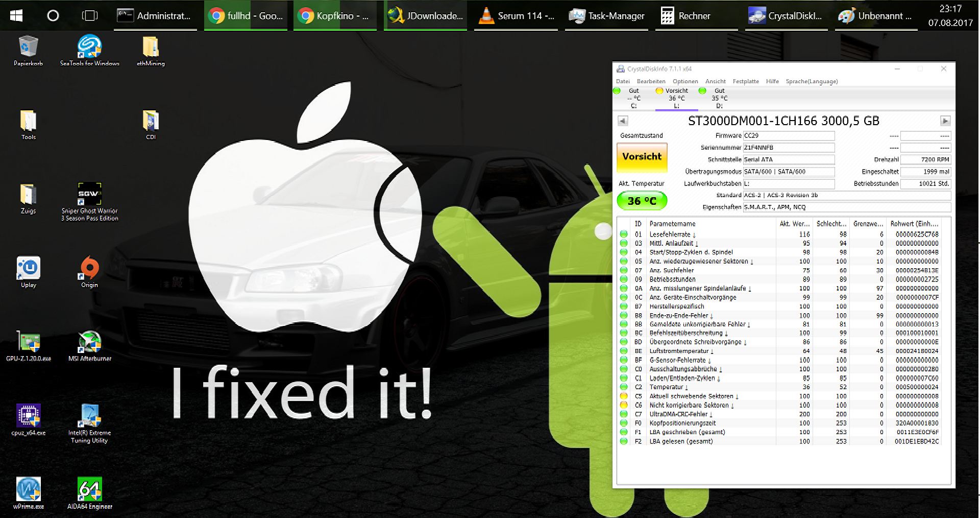The image size is (980, 518).
Task: Switch to Administrator command prompt in taskbar
Action: (155, 16)
